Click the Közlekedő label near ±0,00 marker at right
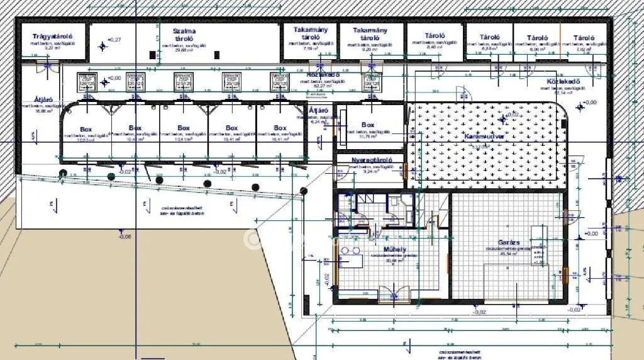The height and width of the screenshot is (360, 644). (563, 81)
